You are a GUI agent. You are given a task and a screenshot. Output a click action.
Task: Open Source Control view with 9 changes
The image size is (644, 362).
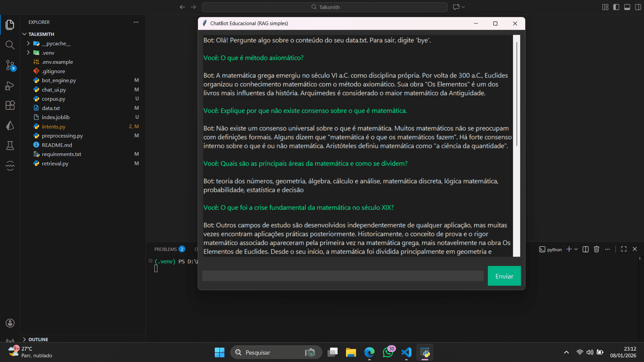(x=10, y=65)
